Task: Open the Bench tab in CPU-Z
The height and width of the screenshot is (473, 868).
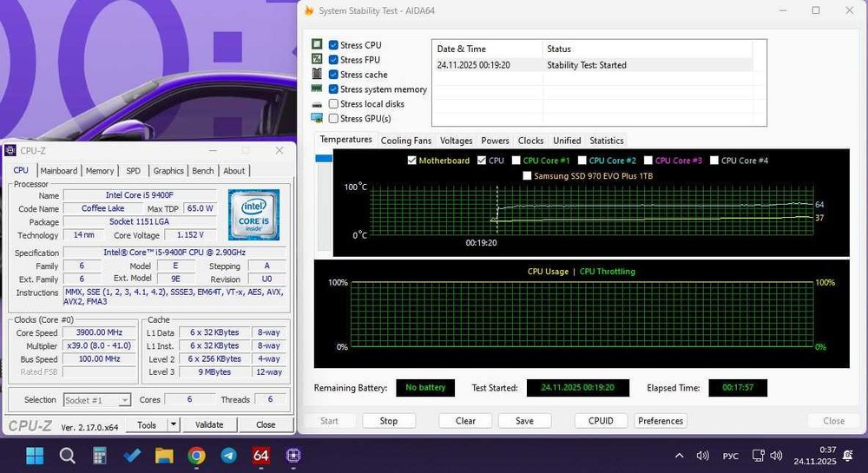Action: (202, 171)
